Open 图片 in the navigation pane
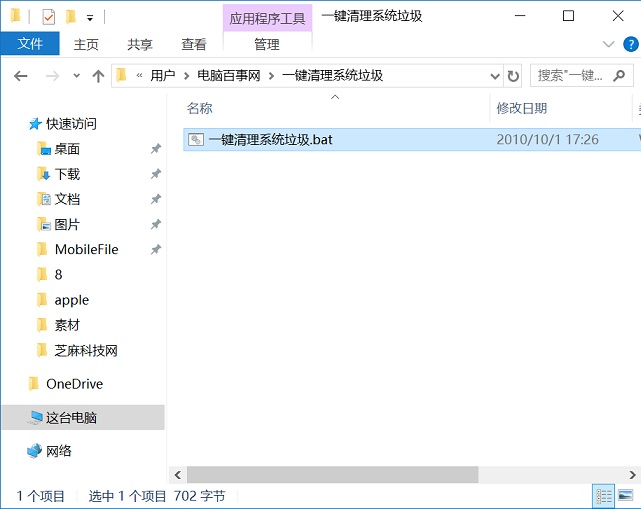Image resolution: width=641 pixels, height=509 pixels. click(x=67, y=224)
